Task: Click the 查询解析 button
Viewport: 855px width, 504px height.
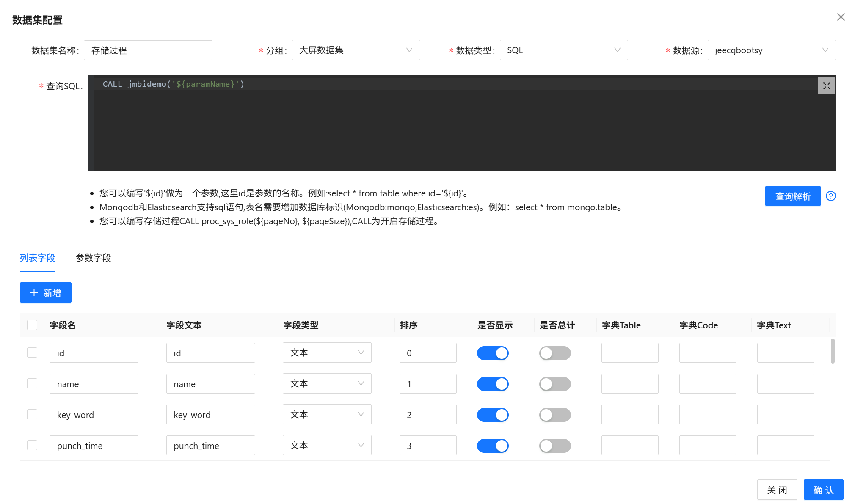Action: pyautogui.click(x=792, y=196)
